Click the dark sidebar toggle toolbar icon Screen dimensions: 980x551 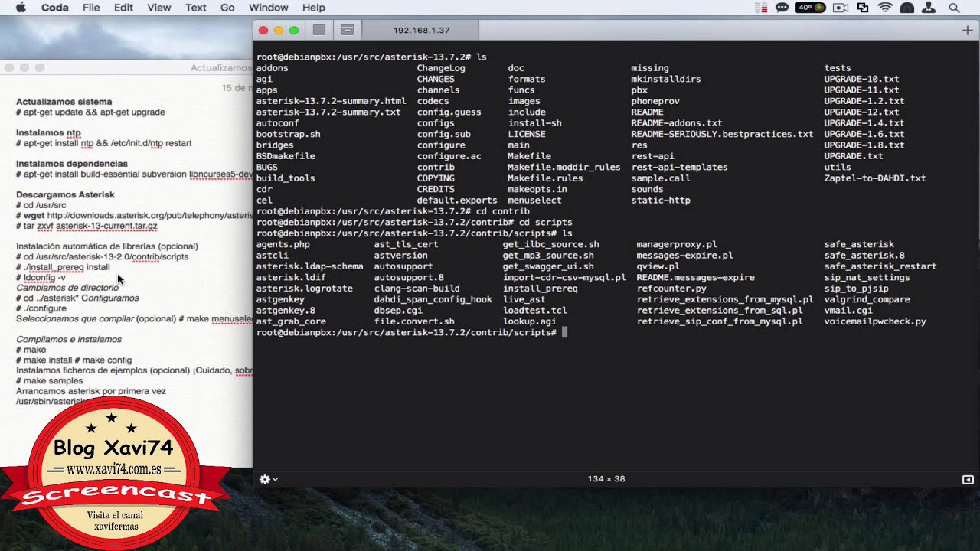319,30
